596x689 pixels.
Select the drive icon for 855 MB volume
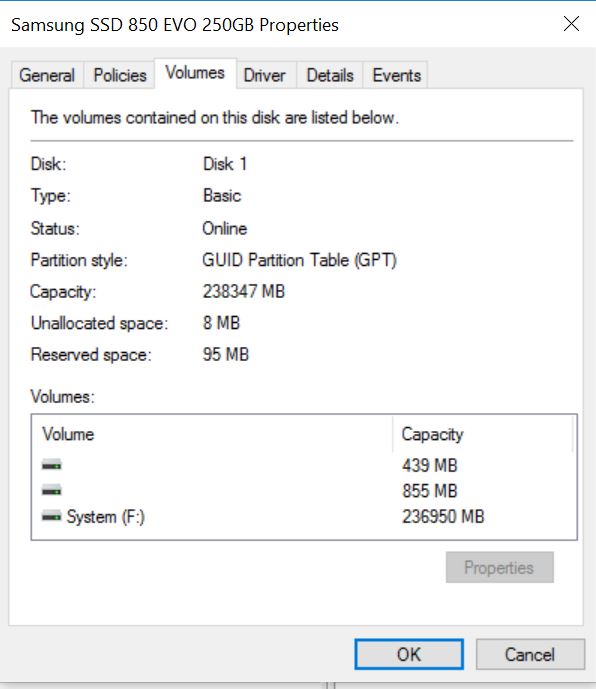tap(51, 490)
